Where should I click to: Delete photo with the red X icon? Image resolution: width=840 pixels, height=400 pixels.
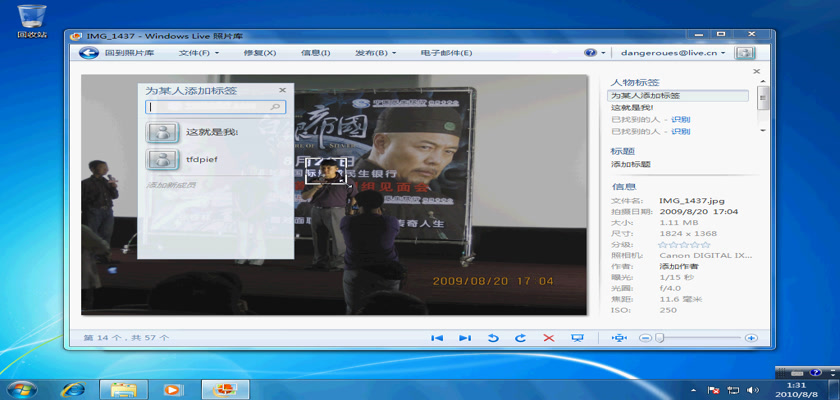(548, 338)
